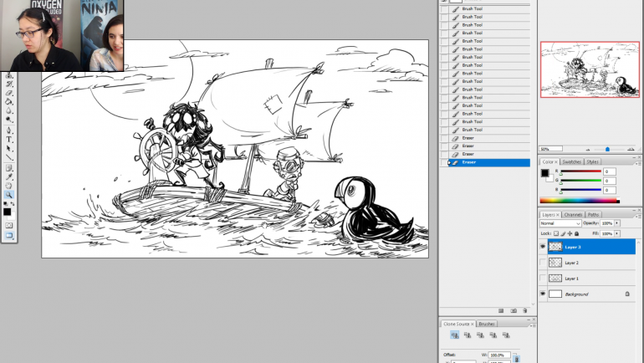Image resolution: width=644 pixels, height=363 pixels.
Task: Select Layer 1 in the Layers panel
Action: click(x=585, y=279)
